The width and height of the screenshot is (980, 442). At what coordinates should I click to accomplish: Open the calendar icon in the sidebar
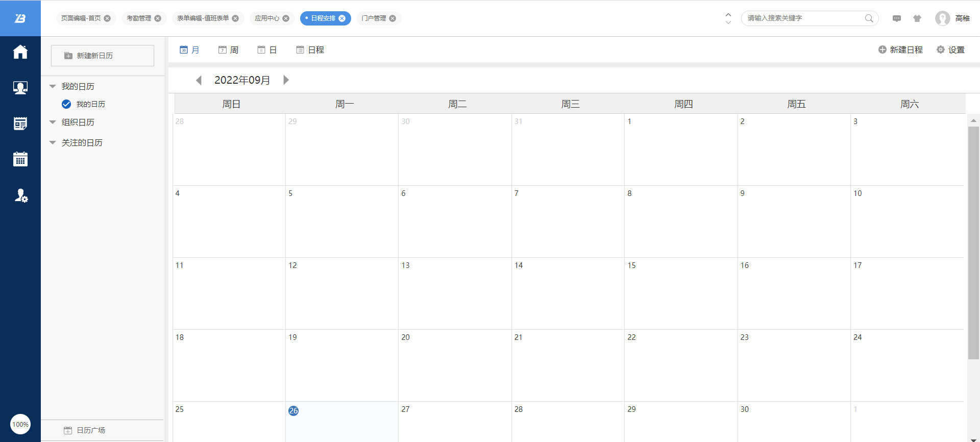(x=20, y=159)
